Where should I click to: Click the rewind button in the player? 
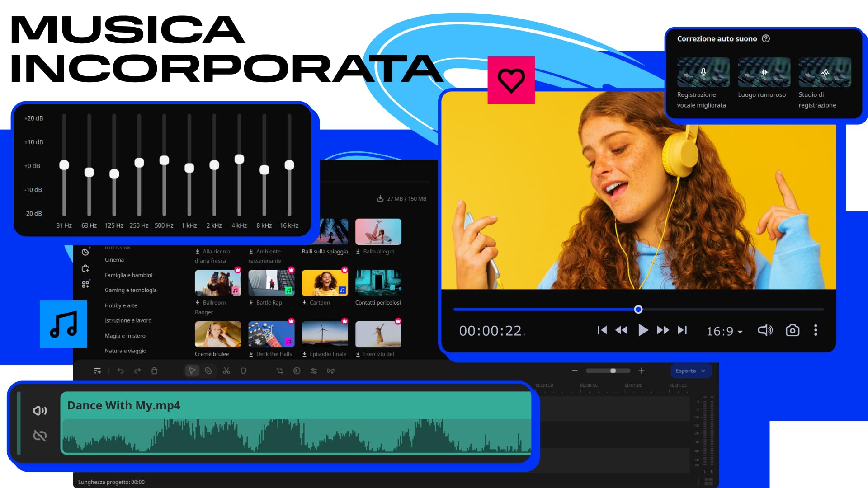click(622, 330)
